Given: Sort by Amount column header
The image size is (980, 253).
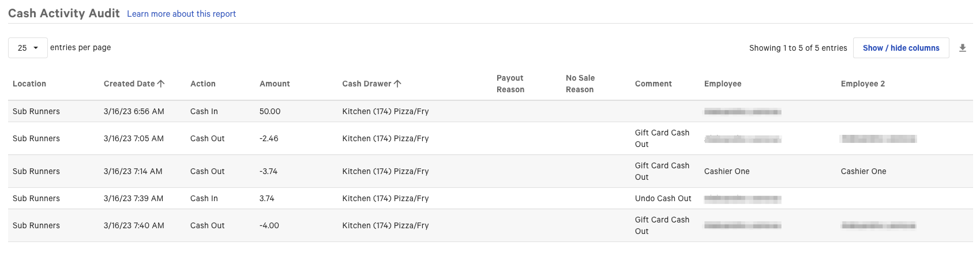Looking at the screenshot, I should point(275,84).
